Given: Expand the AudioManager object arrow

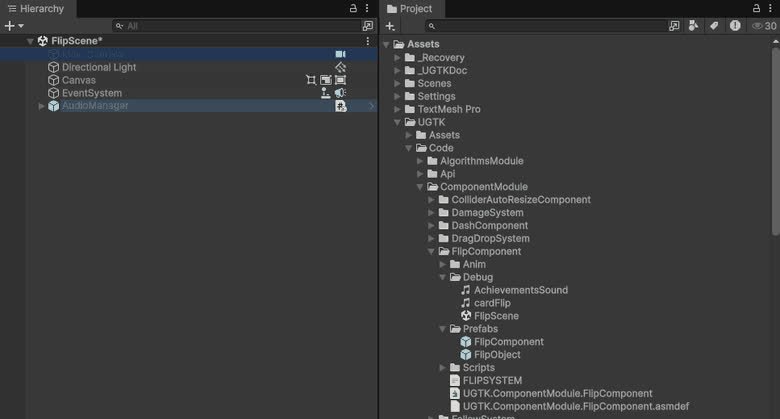Looking at the screenshot, I should [x=41, y=106].
